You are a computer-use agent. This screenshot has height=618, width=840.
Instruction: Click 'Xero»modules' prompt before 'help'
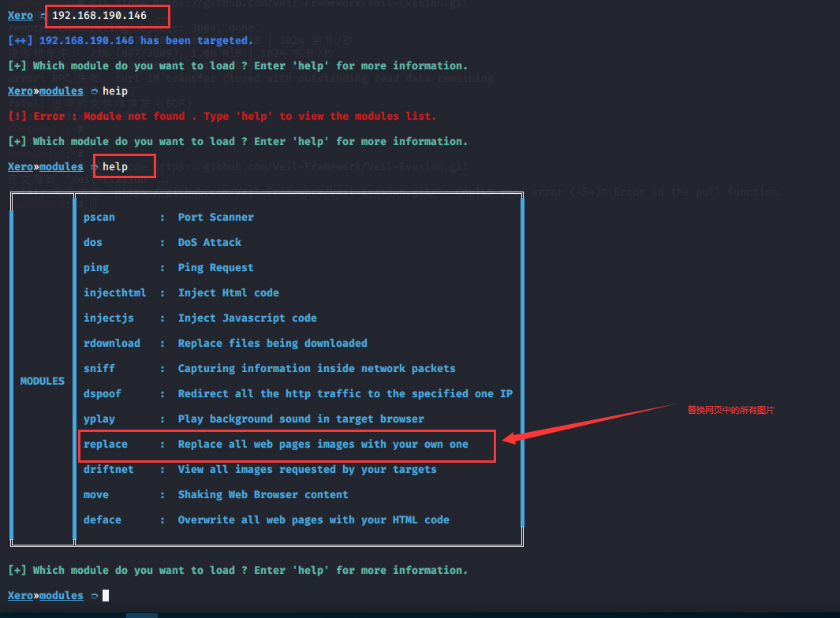pyautogui.click(x=46, y=167)
